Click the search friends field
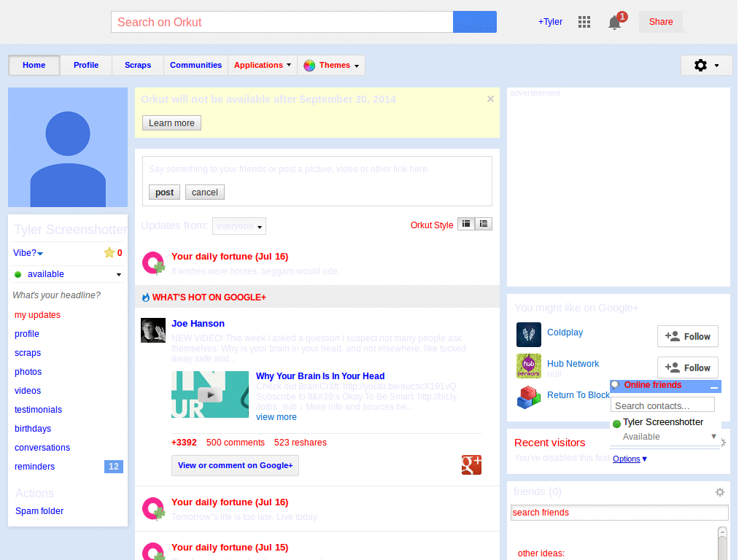Screen dimensions: 747x560 (x=619, y=513)
